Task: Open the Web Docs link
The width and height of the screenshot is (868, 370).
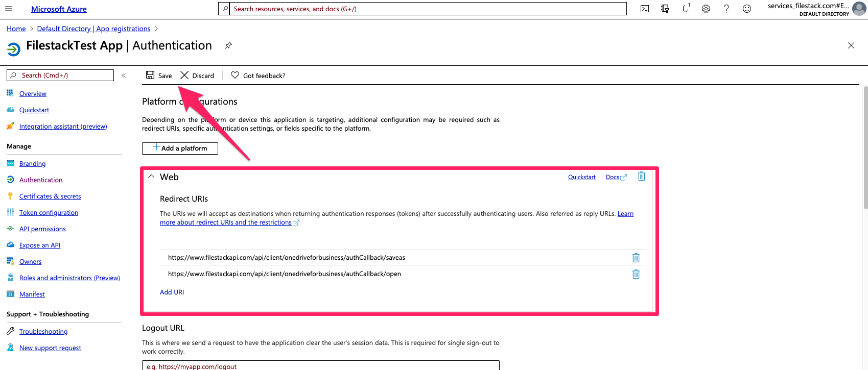Action: (616, 177)
